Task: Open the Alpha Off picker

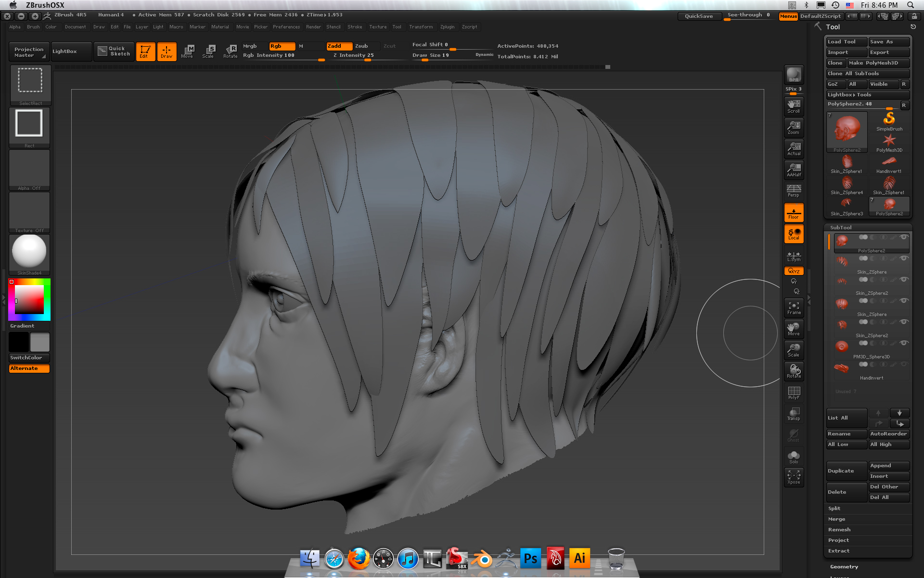Action: 29,170
